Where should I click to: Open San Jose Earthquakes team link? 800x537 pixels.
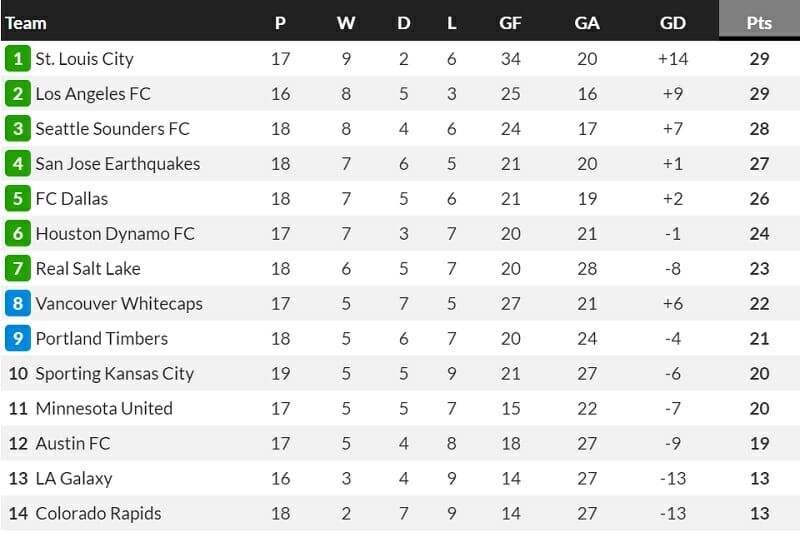pyautogui.click(x=117, y=164)
